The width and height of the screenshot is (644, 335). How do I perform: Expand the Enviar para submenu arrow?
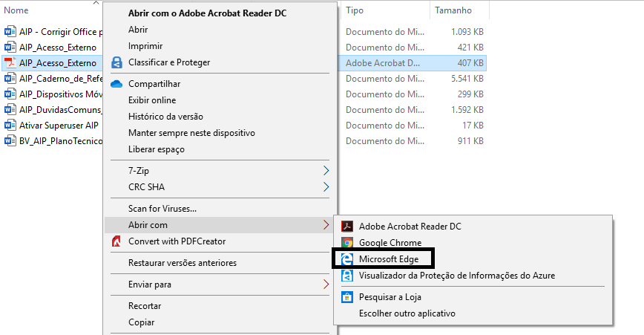coord(326,284)
